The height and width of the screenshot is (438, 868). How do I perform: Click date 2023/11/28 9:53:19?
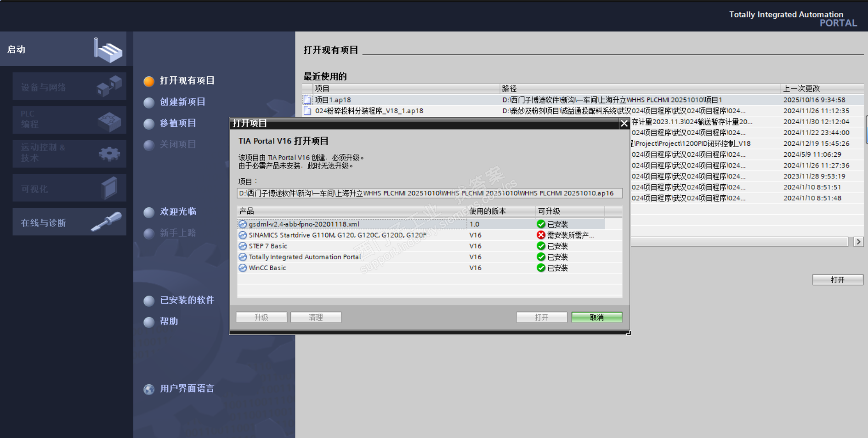(x=814, y=176)
